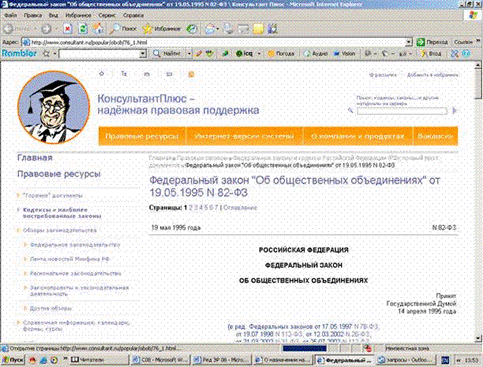
Task: Click the Rambler toolbar search input
Action: 99,53
